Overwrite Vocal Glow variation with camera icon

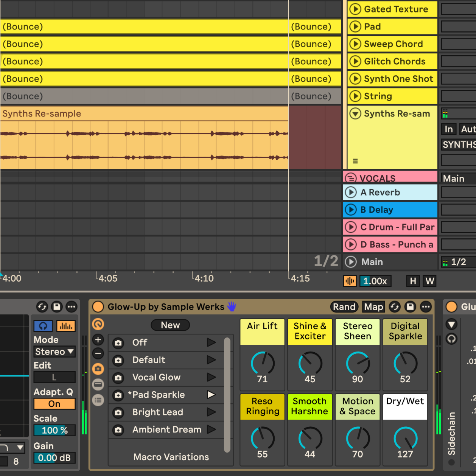coord(118,378)
